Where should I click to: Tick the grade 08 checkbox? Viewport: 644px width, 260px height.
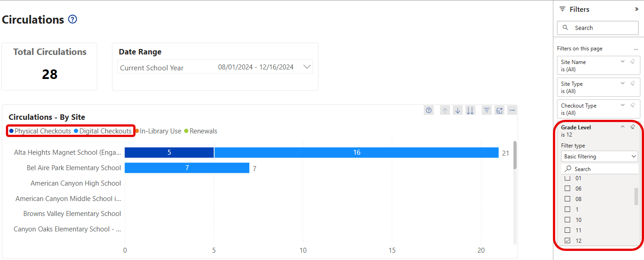pos(567,199)
